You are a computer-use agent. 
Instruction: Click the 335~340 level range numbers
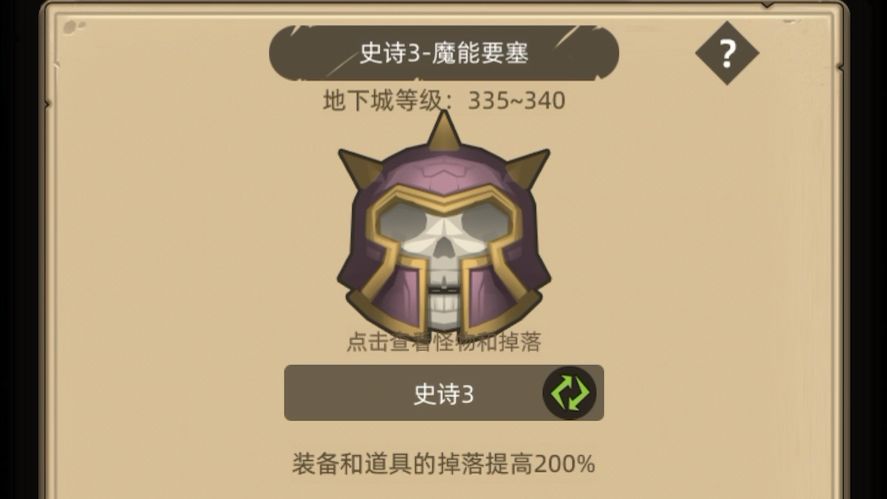pyautogui.click(x=516, y=101)
